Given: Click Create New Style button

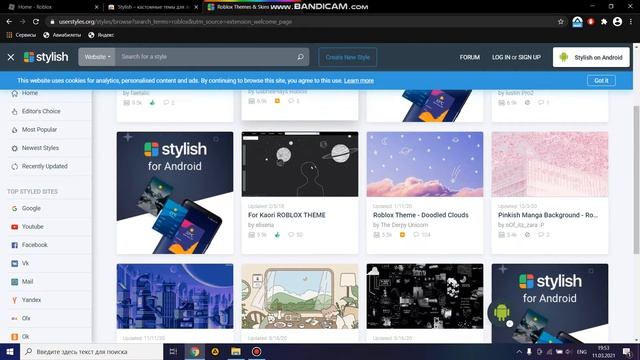Looking at the screenshot, I should [347, 57].
